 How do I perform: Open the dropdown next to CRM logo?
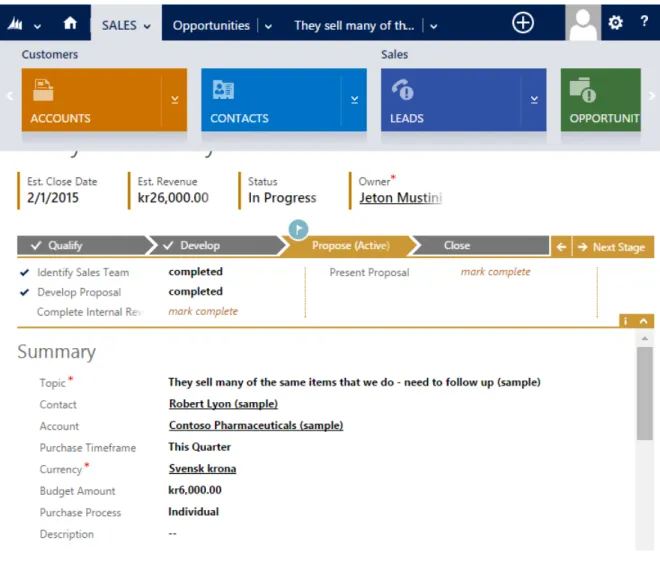click(37, 26)
